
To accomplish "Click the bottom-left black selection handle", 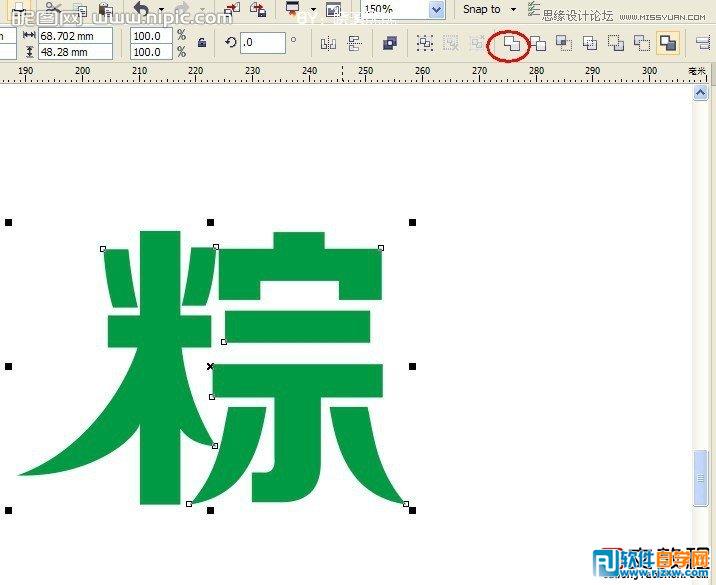I will (8, 510).
